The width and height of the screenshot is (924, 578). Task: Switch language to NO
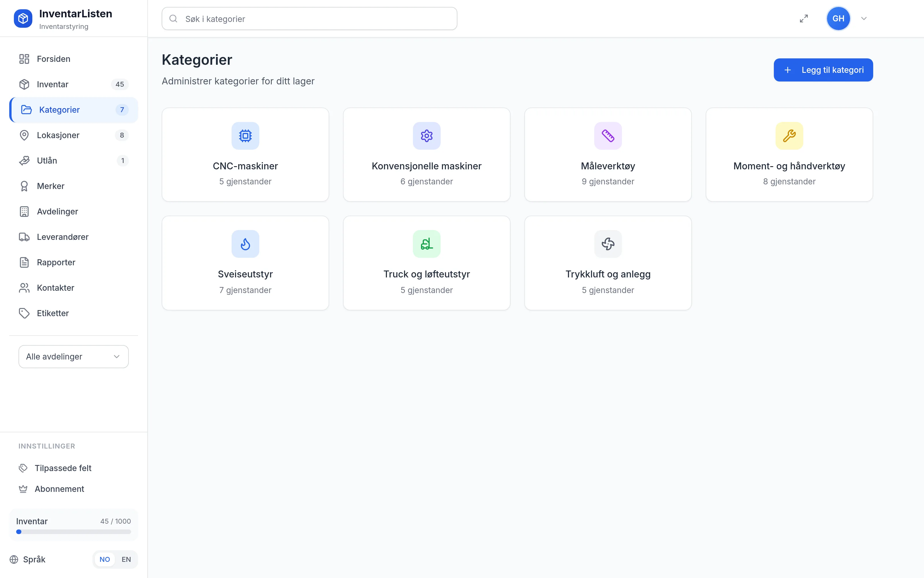pos(105,559)
